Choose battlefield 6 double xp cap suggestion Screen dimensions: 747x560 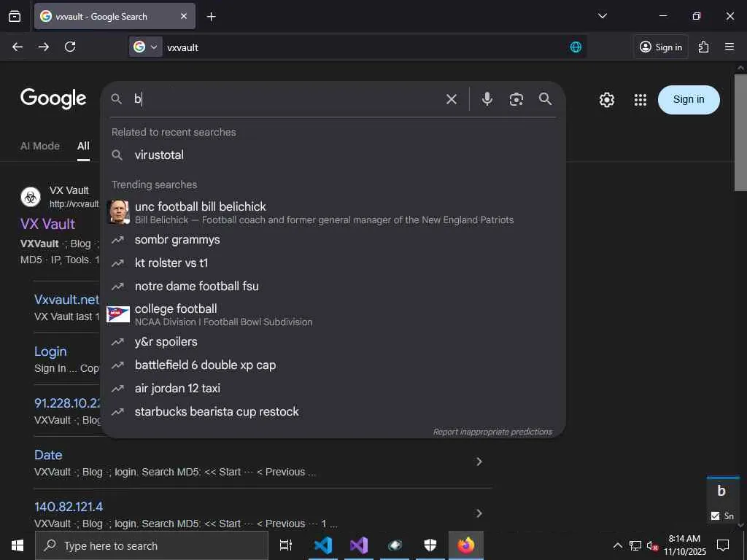[x=333, y=365]
